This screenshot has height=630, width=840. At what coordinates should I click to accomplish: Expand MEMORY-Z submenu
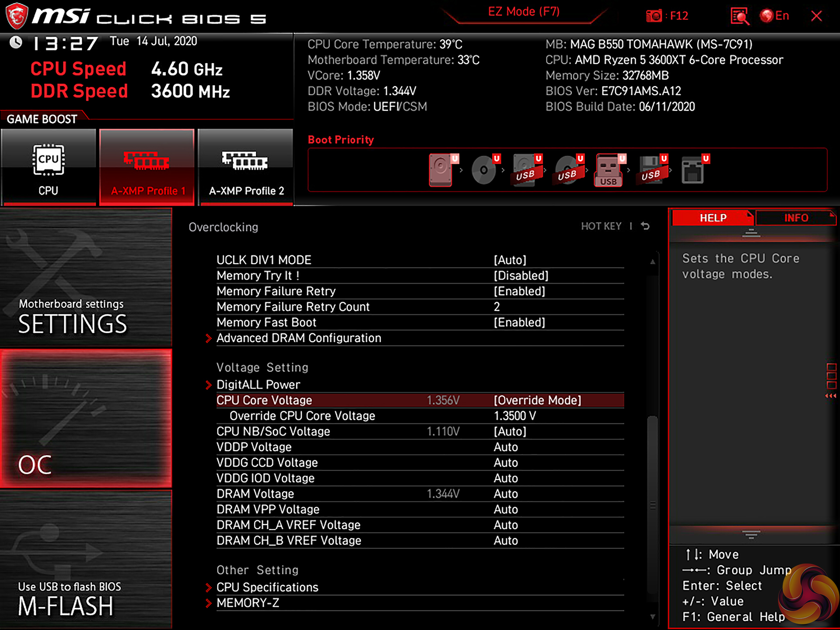click(x=248, y=603)
